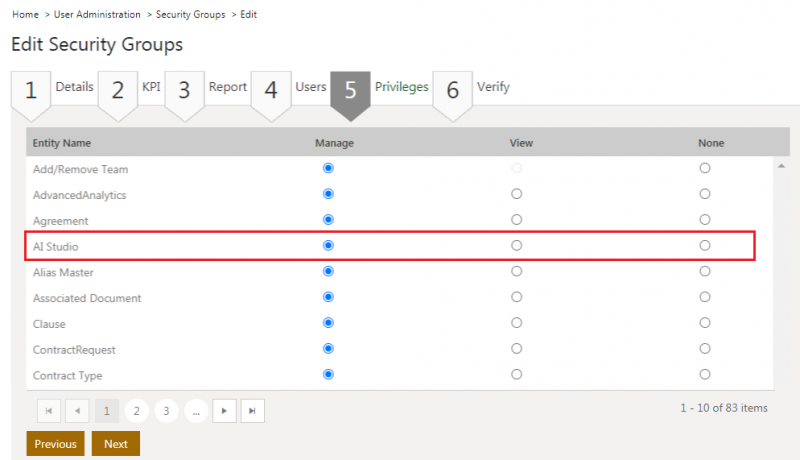Viewport: 800px width, 460px height.
Task: Set Clause privilege to View
Action: [x=516, y=323]
